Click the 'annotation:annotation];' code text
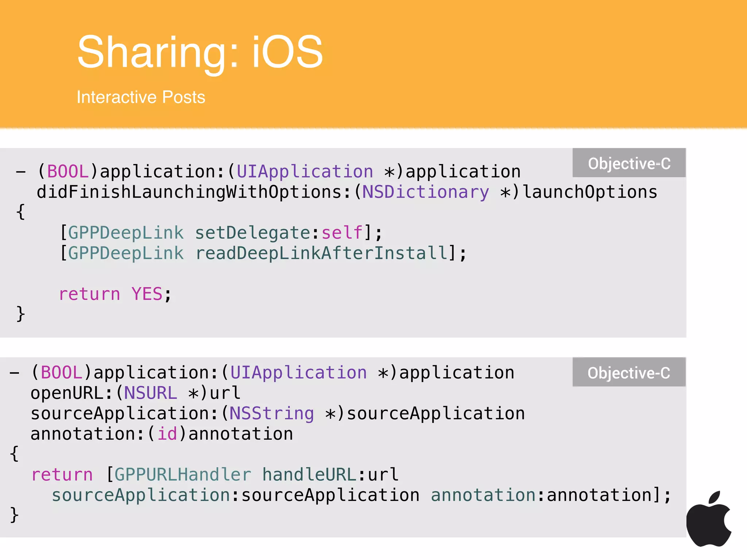747x560 pixels. [x=551, y=495]
